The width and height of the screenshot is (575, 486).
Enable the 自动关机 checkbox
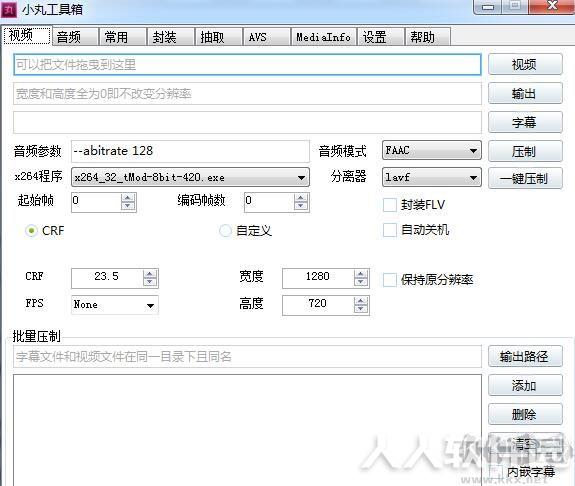(389, 230)
